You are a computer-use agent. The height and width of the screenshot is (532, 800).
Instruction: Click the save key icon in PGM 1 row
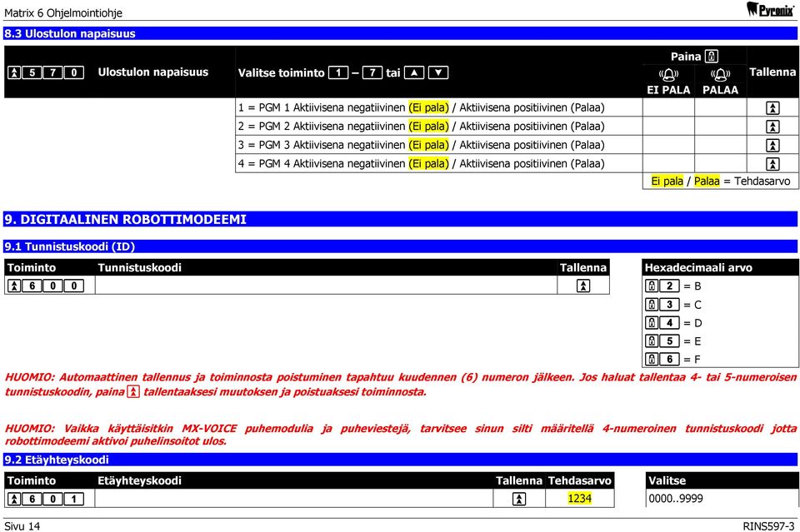tap(772, 108)
